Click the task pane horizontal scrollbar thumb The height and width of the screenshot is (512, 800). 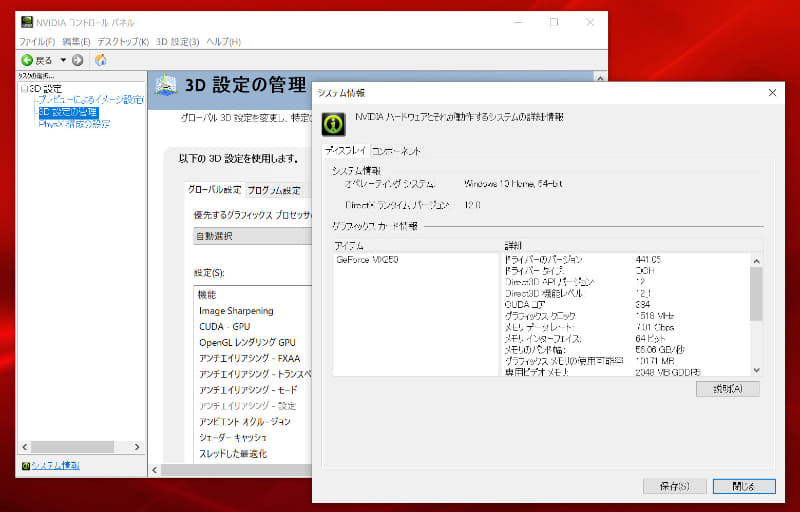tap(72, 447)
